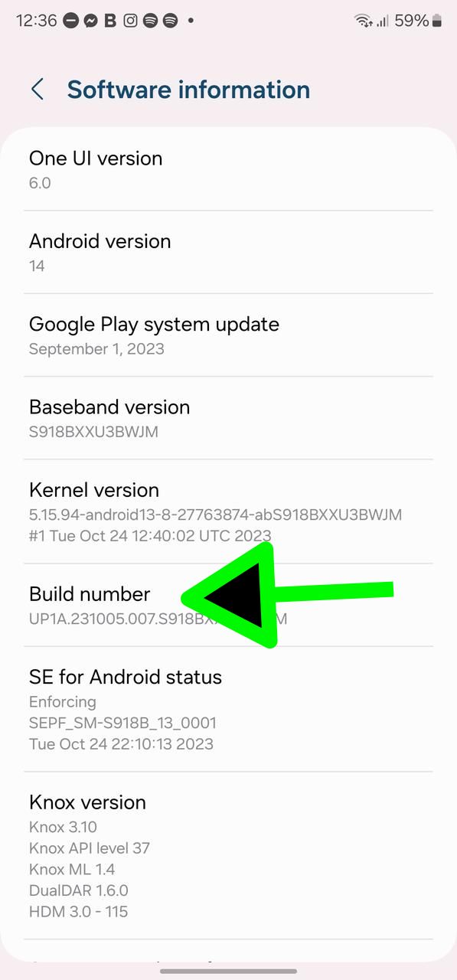Tap the Android version 14 item
This screenshot has width=457, height=980.
[228, 253]
